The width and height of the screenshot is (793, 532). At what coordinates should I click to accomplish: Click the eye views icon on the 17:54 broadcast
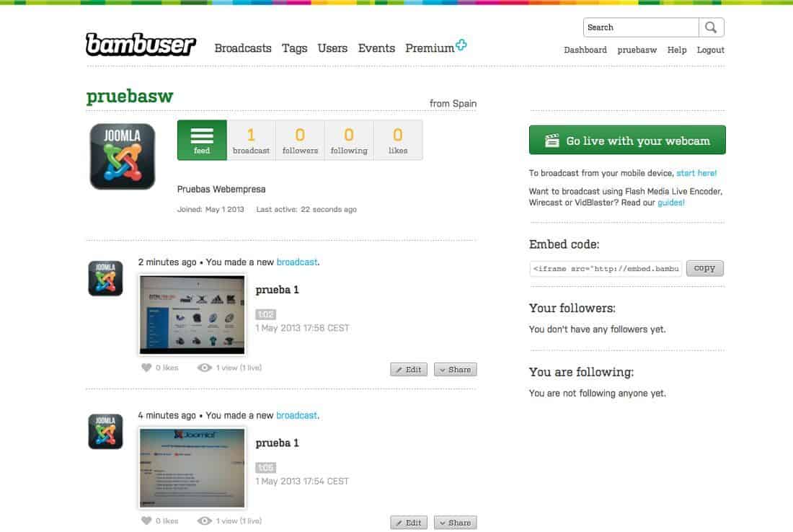(204, 521)
